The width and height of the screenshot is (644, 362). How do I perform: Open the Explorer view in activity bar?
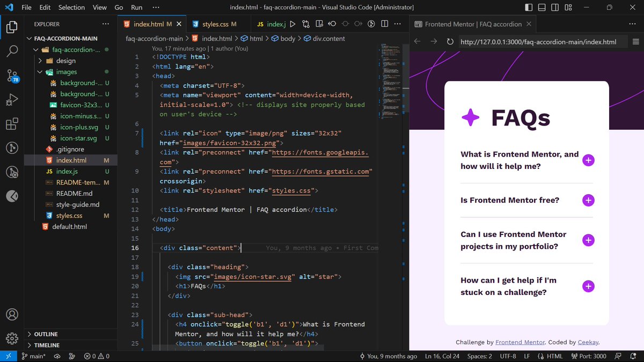pyautogui.click(x=12, y=26)
